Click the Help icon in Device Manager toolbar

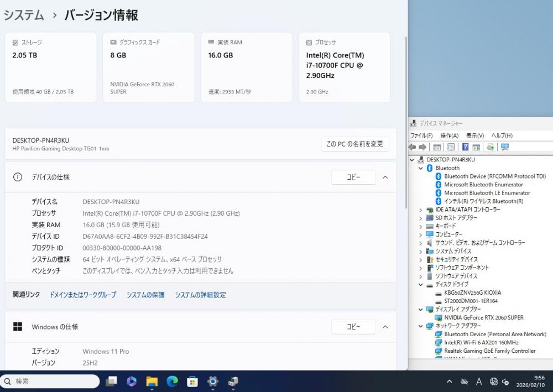465,147
